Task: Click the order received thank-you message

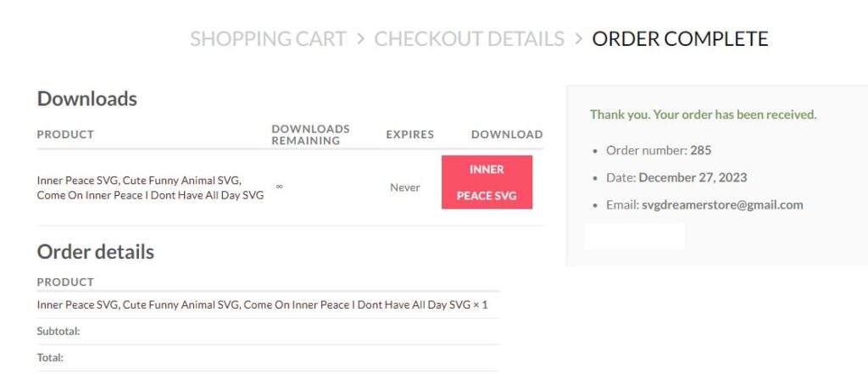Action: [x=703, y=115]
